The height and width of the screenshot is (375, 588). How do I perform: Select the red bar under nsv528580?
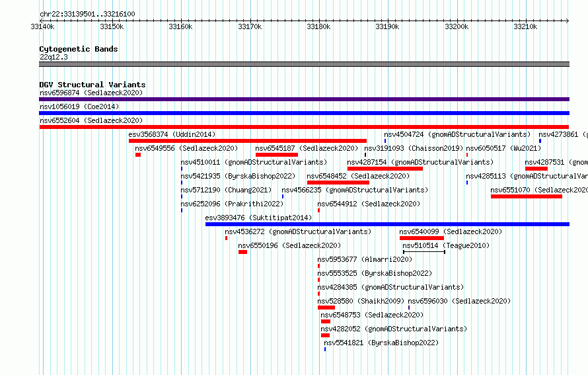[326, 308]
